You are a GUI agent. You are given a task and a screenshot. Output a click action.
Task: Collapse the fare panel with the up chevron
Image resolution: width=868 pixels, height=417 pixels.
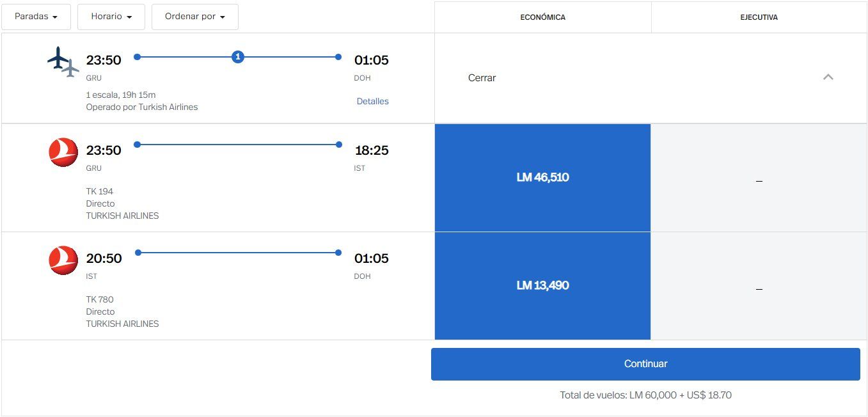coord(828,77)
